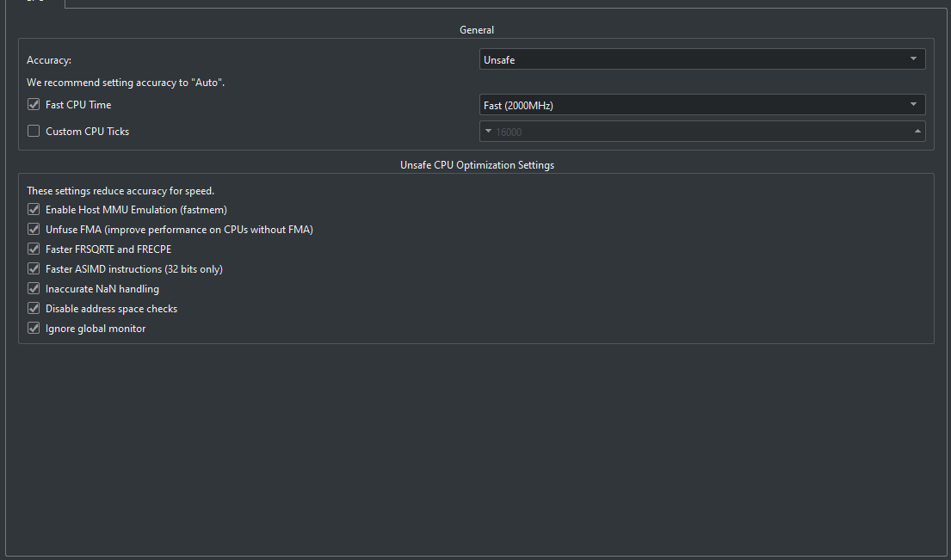Uncheck the Fast CPU Time checkbox
This screenshot has width=951, height=560.
click(x=34, y=104)
